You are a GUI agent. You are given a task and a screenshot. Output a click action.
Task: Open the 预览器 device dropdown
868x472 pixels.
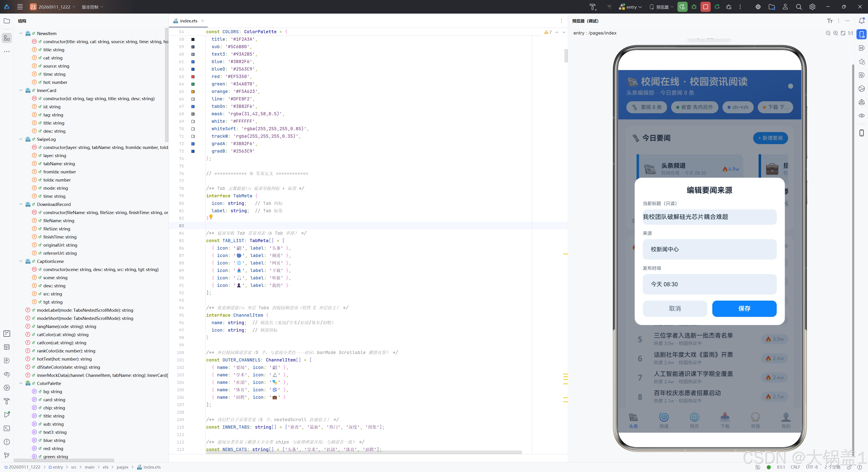point(661,7)
